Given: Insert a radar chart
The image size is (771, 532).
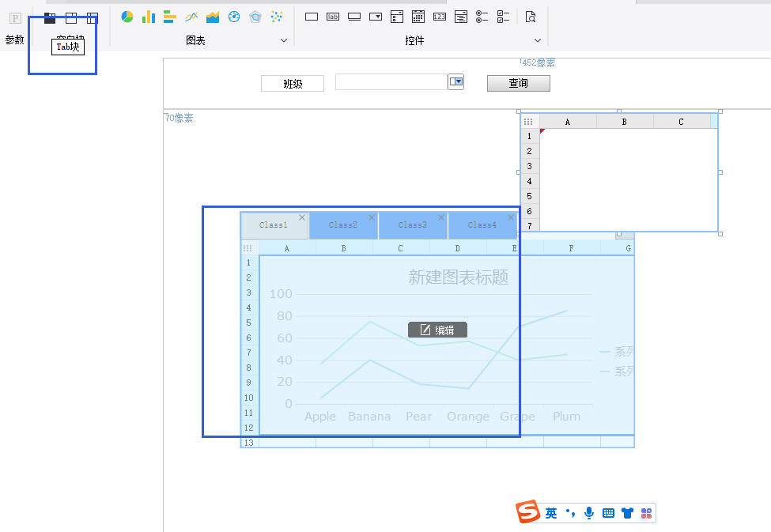Looking at the screenshot, I should tap(255, 17).
